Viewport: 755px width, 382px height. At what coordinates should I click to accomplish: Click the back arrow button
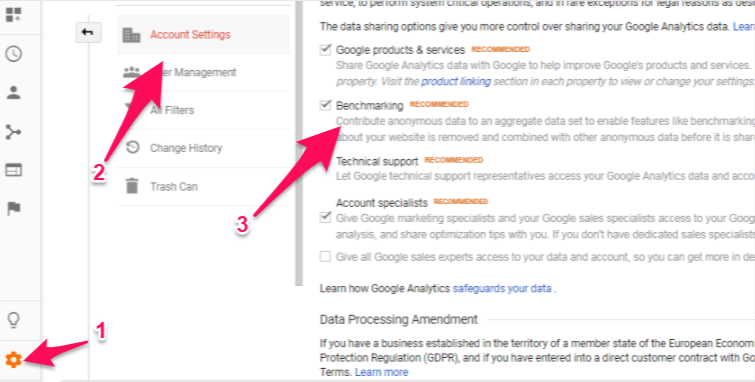tap(88, 32)
